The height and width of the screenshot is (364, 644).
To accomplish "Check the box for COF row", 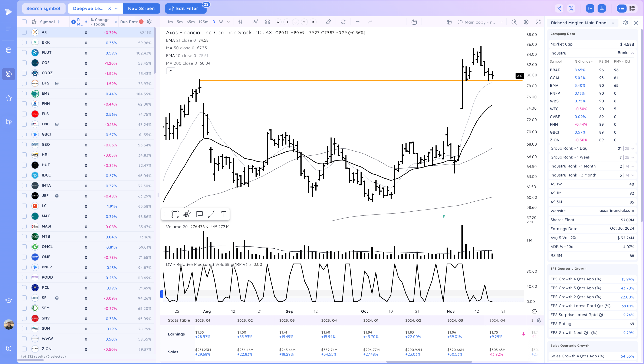I will point(24,63).
